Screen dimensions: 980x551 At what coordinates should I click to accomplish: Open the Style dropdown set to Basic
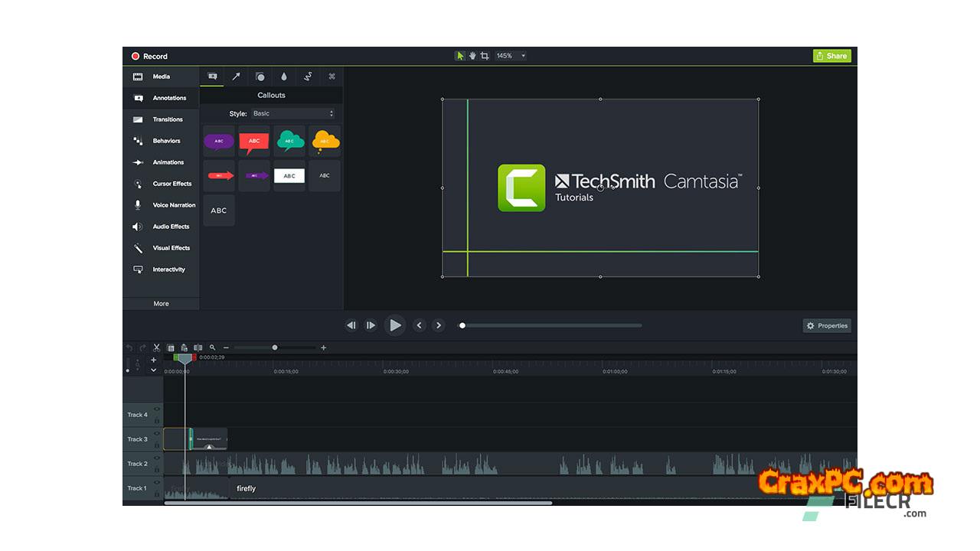pyautogui.click(x=293, y=113)
